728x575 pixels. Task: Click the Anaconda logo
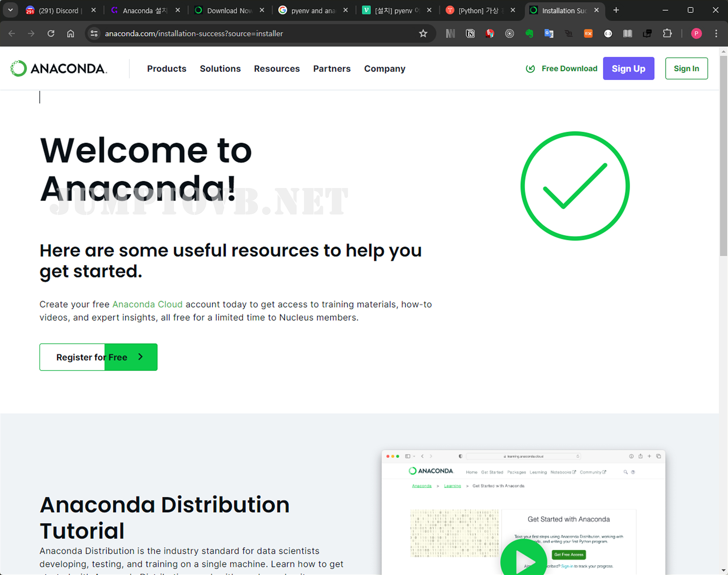click(59, 68)
